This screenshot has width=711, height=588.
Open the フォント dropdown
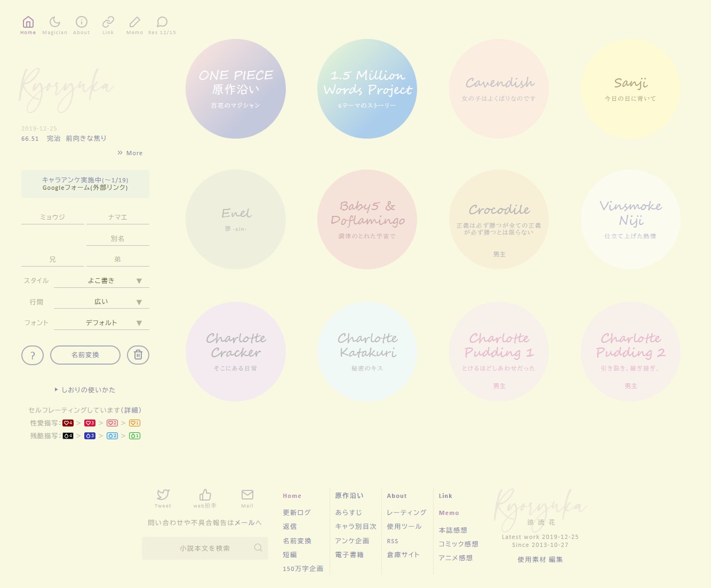(101, 323)
